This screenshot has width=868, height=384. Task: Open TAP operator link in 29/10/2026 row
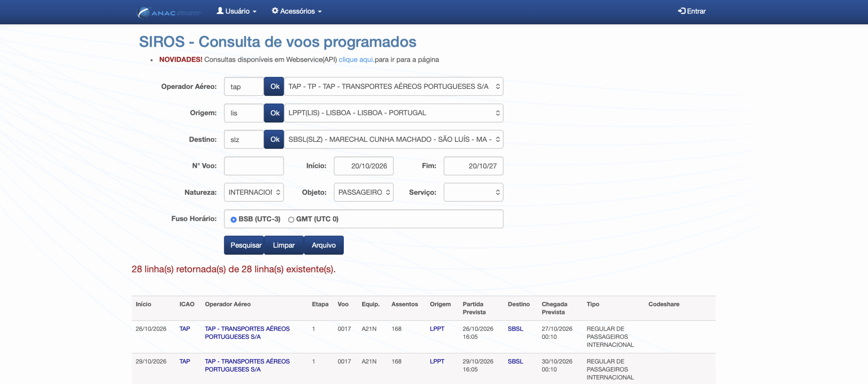[x=247, y=365]
